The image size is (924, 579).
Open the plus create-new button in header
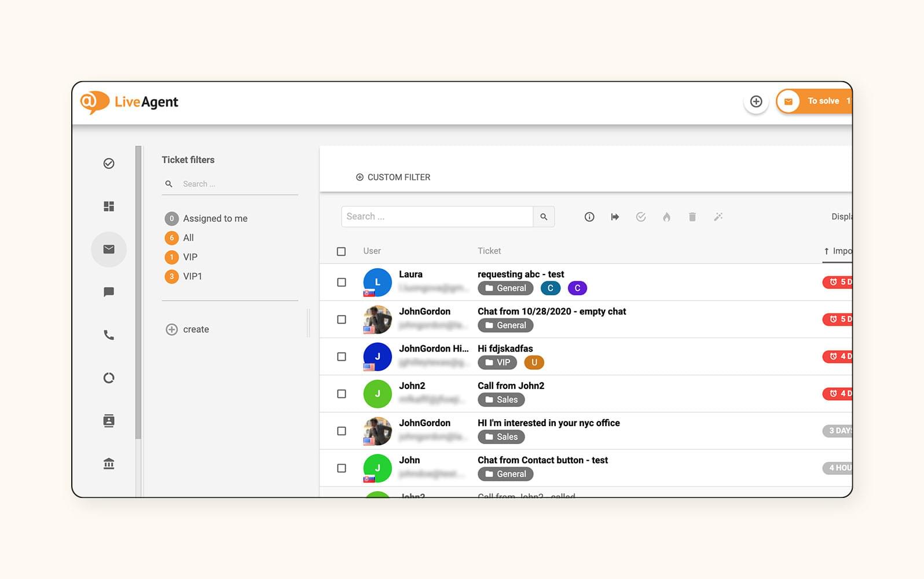click(x=756, y=101)
